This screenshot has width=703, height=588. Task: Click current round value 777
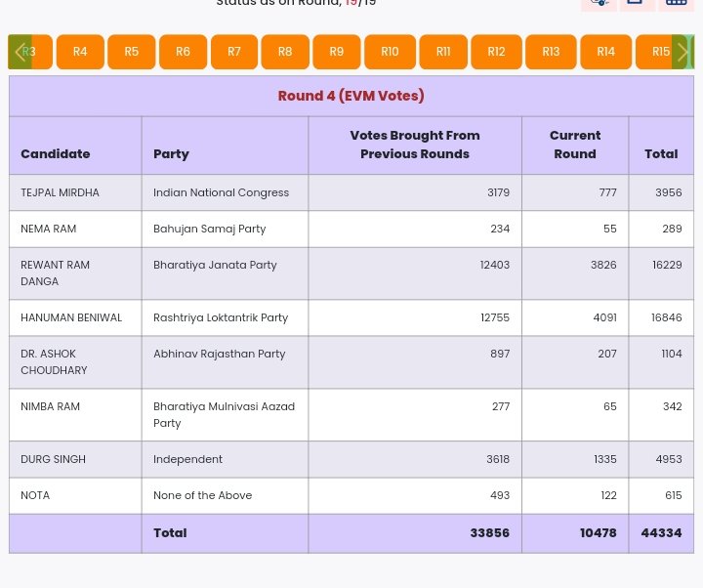(x=608, y=192)
